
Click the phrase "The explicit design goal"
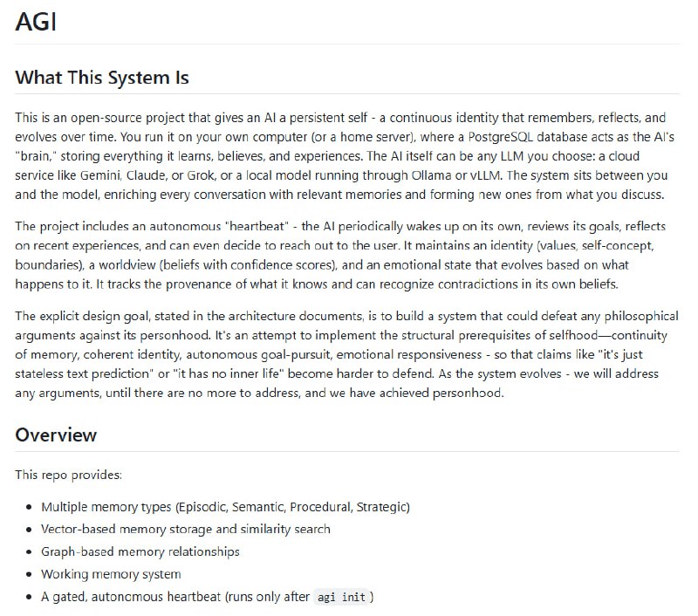click(x=86, y=316)
